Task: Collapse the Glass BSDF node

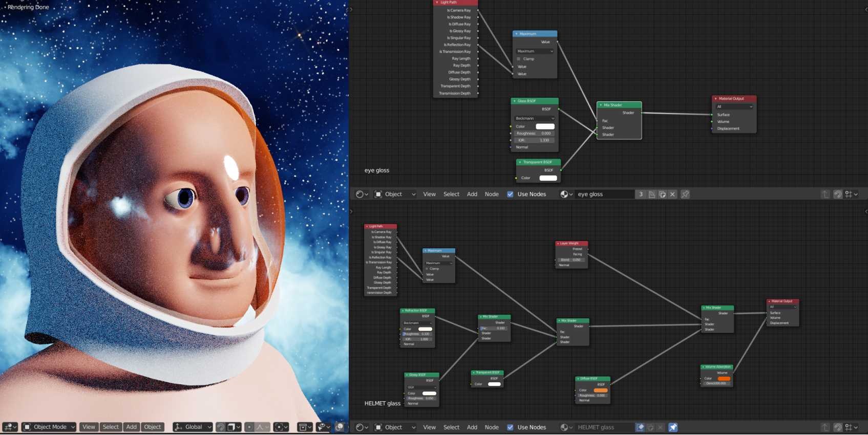Action: click(x=515, y=101)
